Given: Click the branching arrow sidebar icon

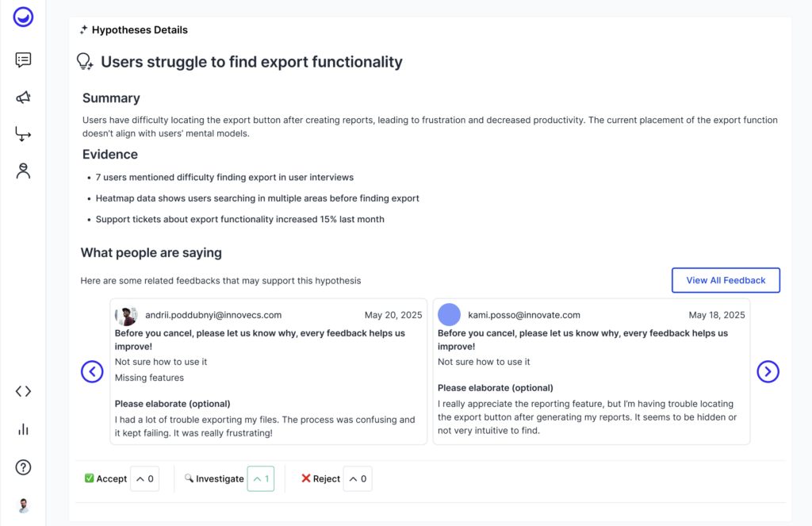Looking at the screenshot, I should click(x=24, y=134).
